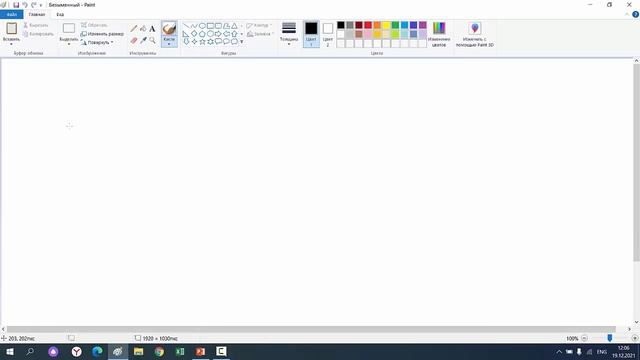Collapse the ribbon with the chevron
This screenshot has height=360, width=640.
[x=627, y=14]
